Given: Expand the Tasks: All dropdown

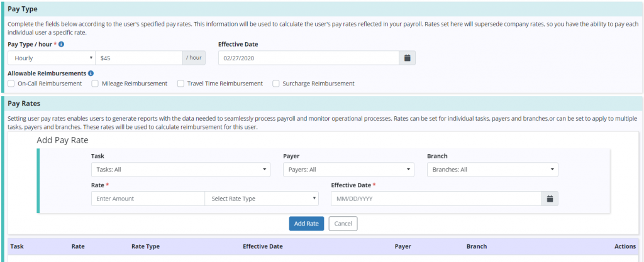Looking at the screenshot, I should (x=180, y=169).
